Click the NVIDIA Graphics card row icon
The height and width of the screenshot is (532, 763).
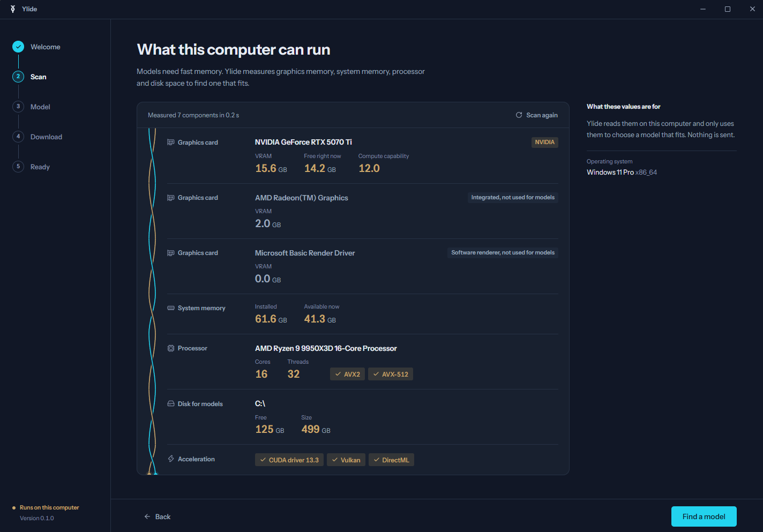171,143
